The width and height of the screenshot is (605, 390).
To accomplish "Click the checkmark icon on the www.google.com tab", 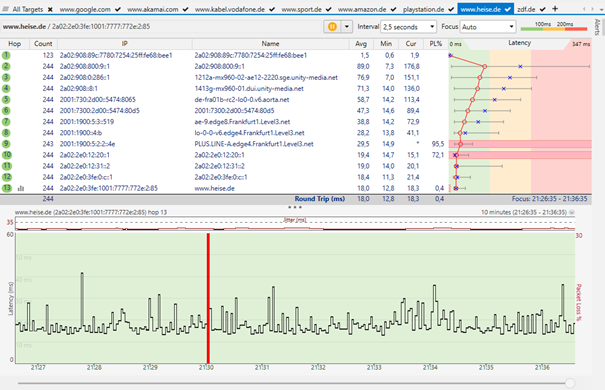I will click(118, 9).
